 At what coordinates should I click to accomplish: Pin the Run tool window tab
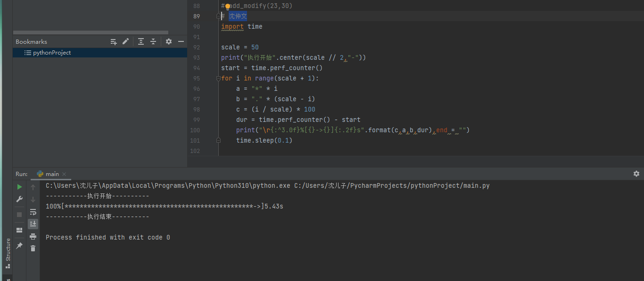[x=19, y=245]
